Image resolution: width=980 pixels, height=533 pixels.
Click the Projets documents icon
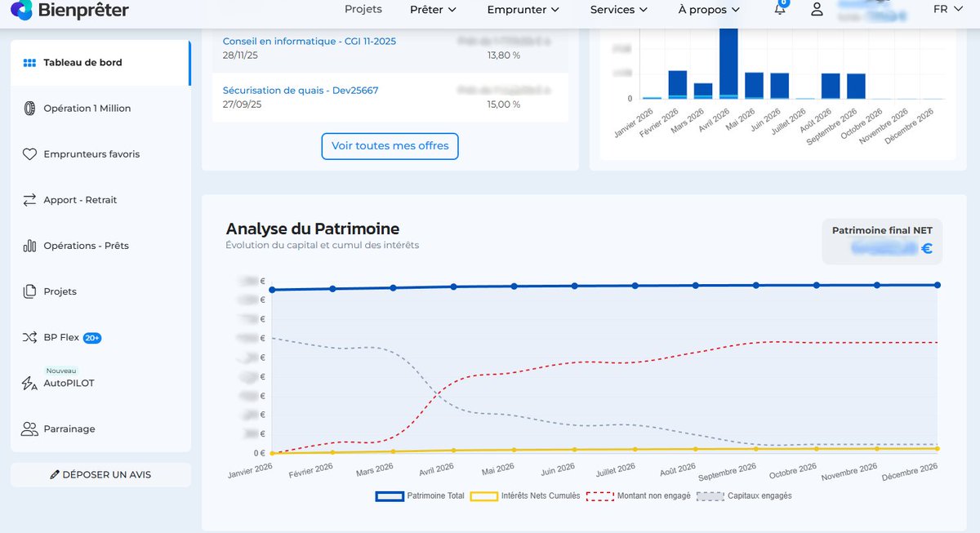(30, 291)
